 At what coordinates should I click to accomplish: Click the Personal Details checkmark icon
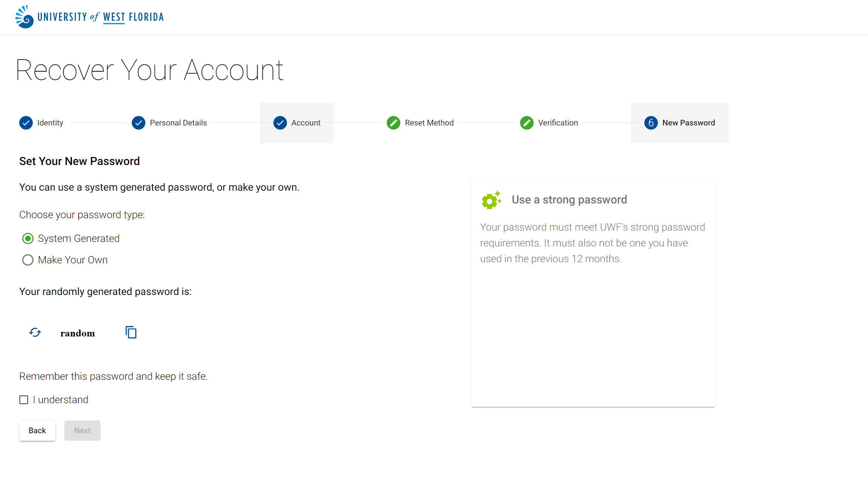point(139,123)
